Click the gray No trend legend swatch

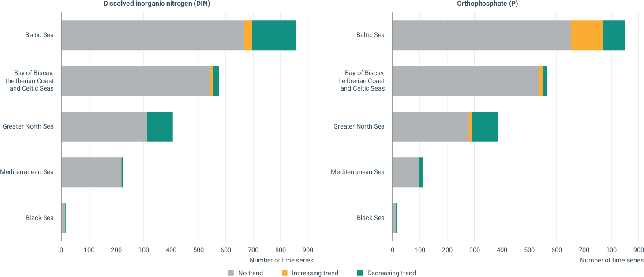pyautogui.click(x=231, y=273)
